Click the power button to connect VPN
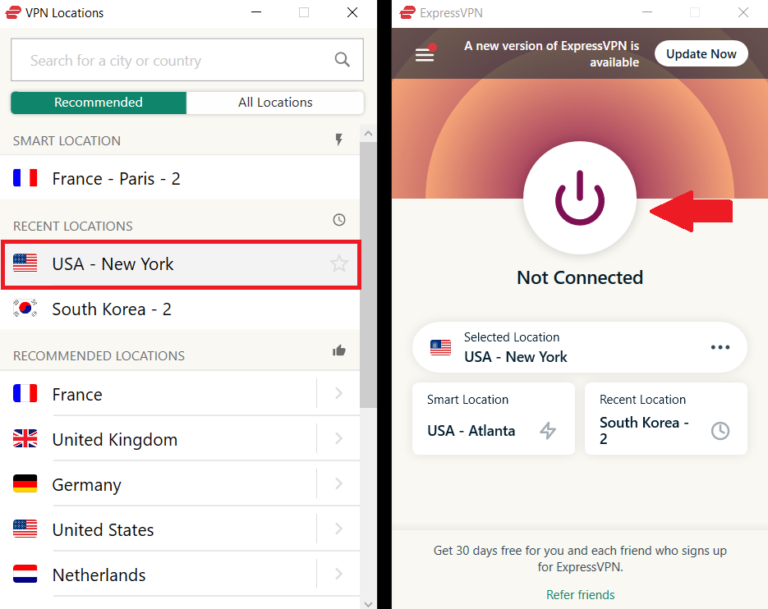Viewport: 768px width, 609px height. coord(580,198)
